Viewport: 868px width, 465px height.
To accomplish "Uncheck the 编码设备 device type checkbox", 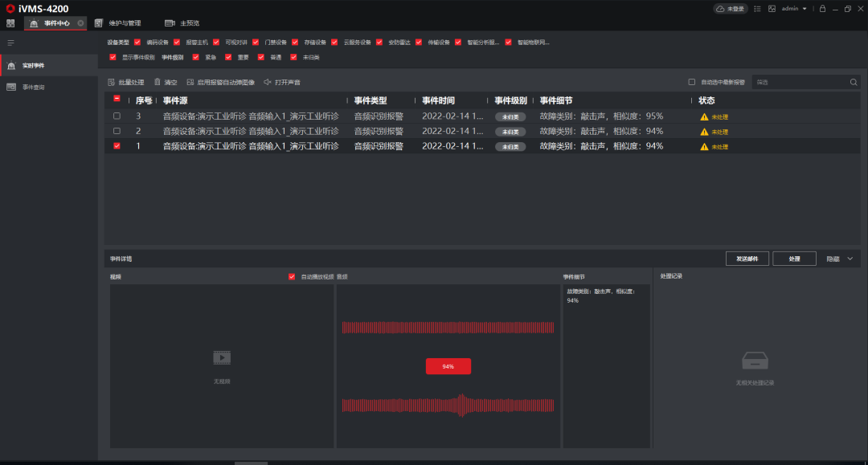I will [137, 42].
